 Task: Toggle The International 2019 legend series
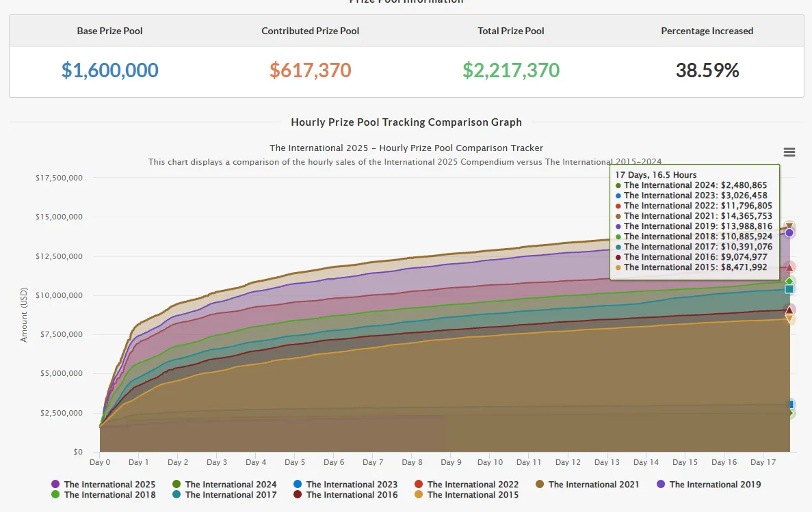709,485
